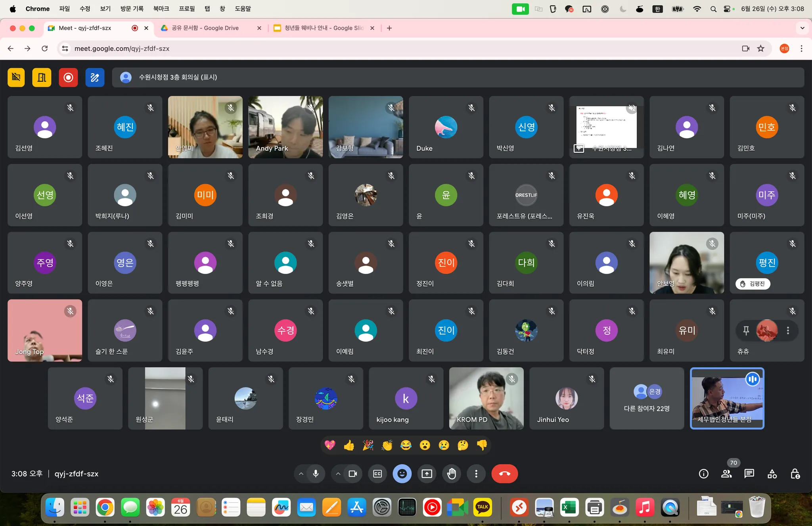
Task: Toggle closed captions
Action: 377,474
